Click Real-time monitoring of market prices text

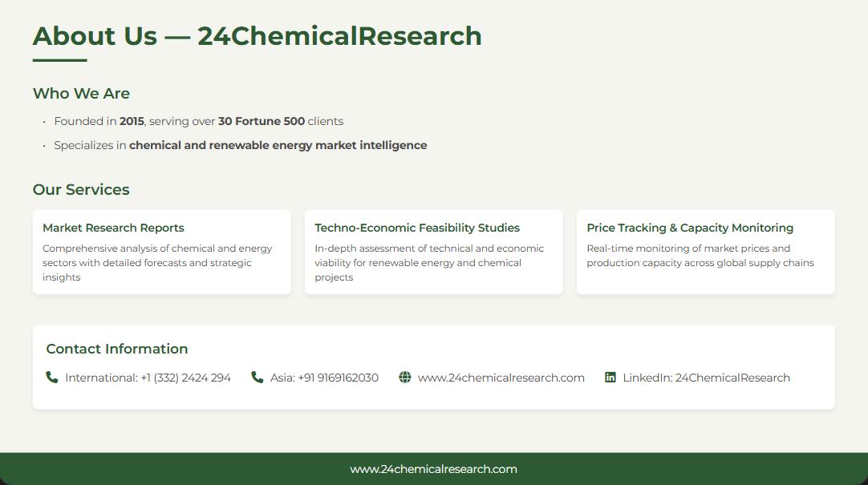700,256
